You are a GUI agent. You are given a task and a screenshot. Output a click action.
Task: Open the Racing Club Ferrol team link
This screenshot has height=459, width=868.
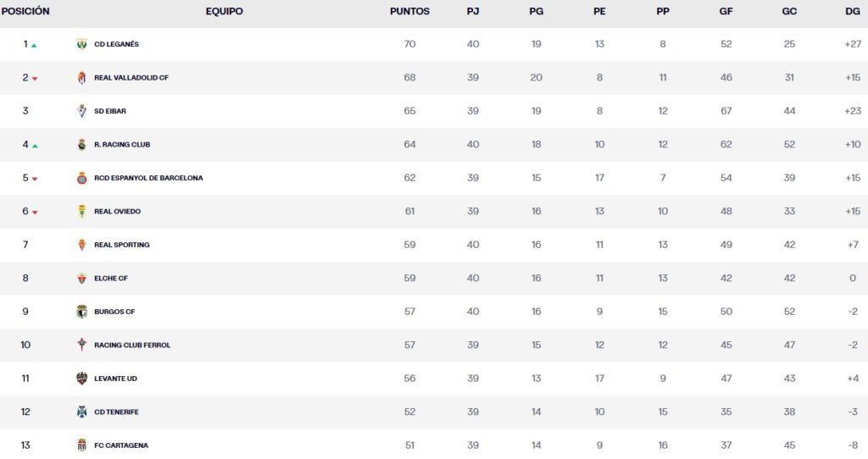coord(131,346)
